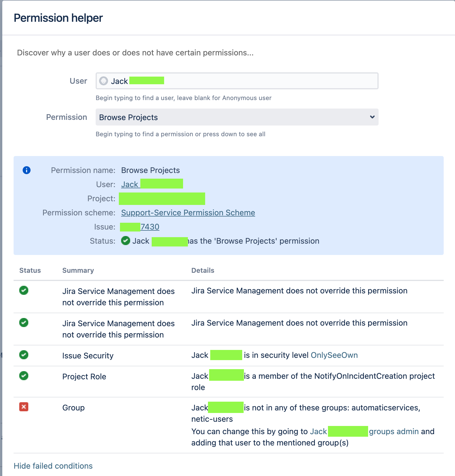Click the Project Role success checkmark icon
Screen dimensions: 455x476
[24, 376]
